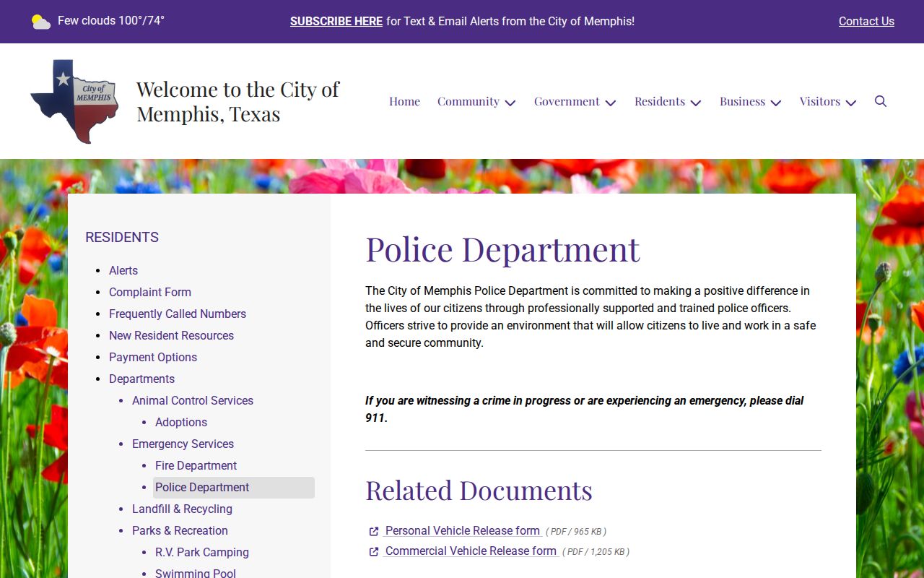Viewport: 924px width, 578px height.
Task: Open the Visitors nav label
Action: point(820,101)
